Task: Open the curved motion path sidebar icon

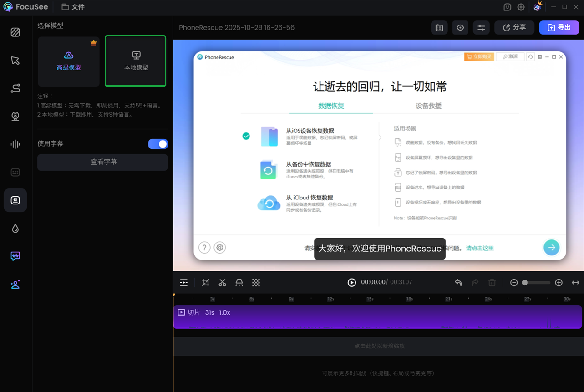Action: click(x=15, y=88)
